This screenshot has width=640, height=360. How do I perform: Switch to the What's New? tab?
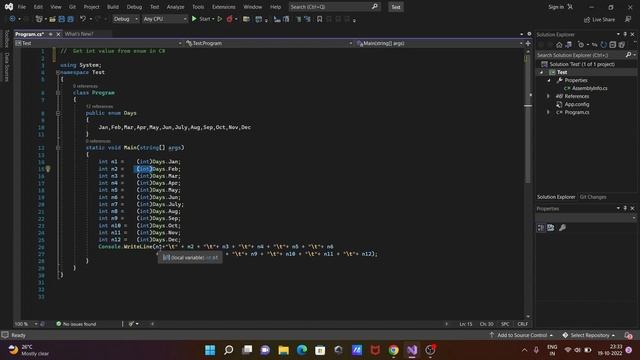[79, 34]
